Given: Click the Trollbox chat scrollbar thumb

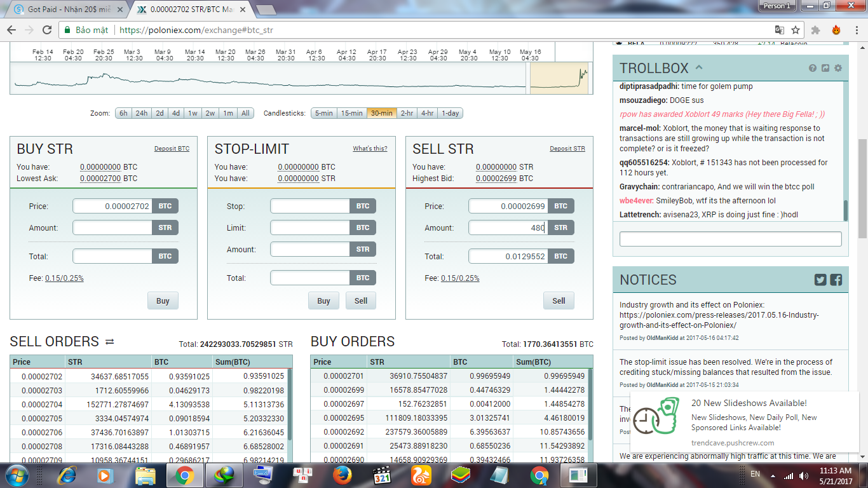Looking at the screenshot, I should tap(845, 210).
